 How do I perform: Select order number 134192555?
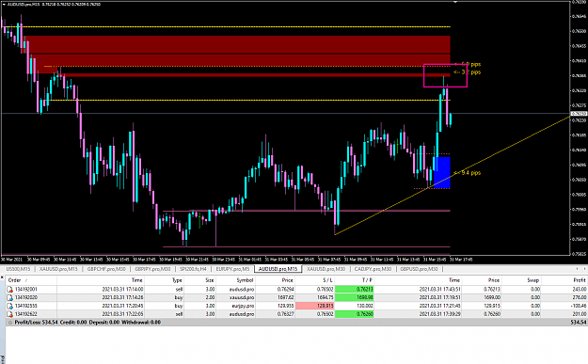coord(26,306)
